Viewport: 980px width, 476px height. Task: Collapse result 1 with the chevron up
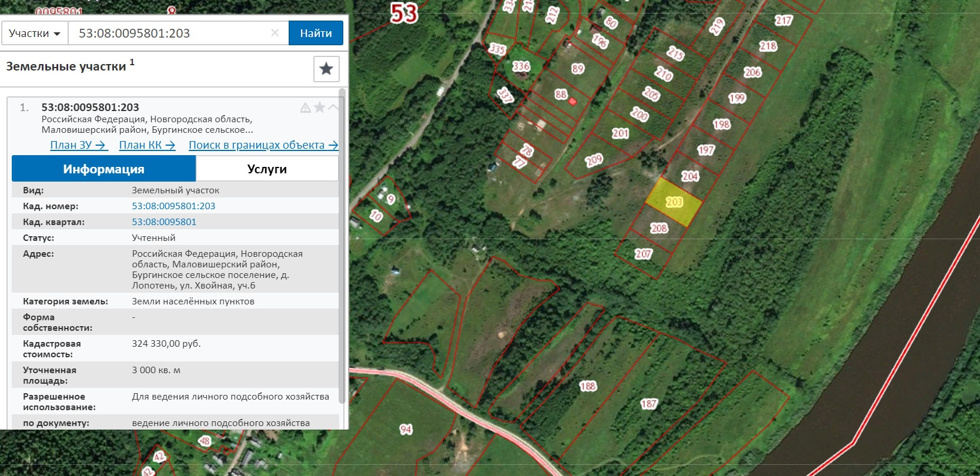[x=333, y=107]
